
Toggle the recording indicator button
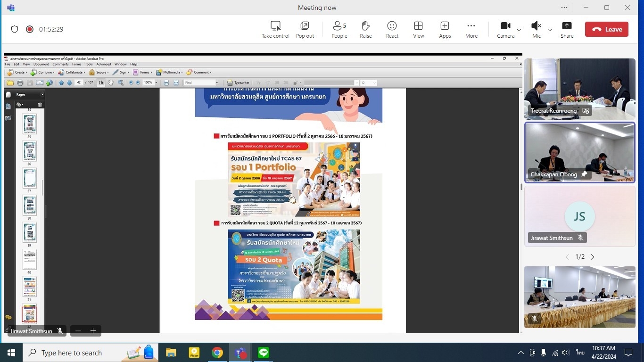30,29
